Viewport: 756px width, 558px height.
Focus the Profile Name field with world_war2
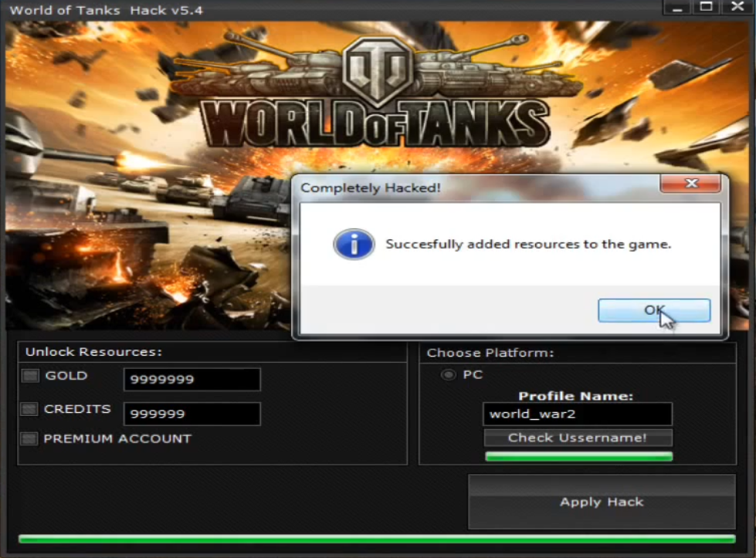tap(577, 414)
